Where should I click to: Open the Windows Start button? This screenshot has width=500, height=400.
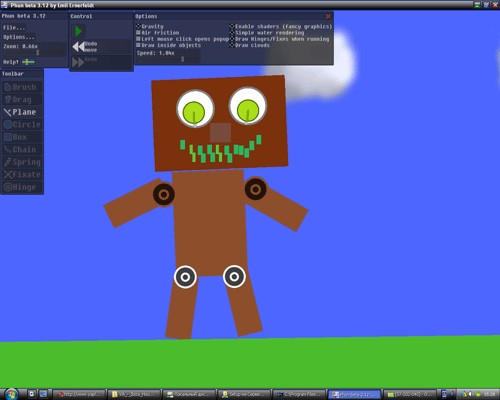pyautogui.click(x=11, y=394)
